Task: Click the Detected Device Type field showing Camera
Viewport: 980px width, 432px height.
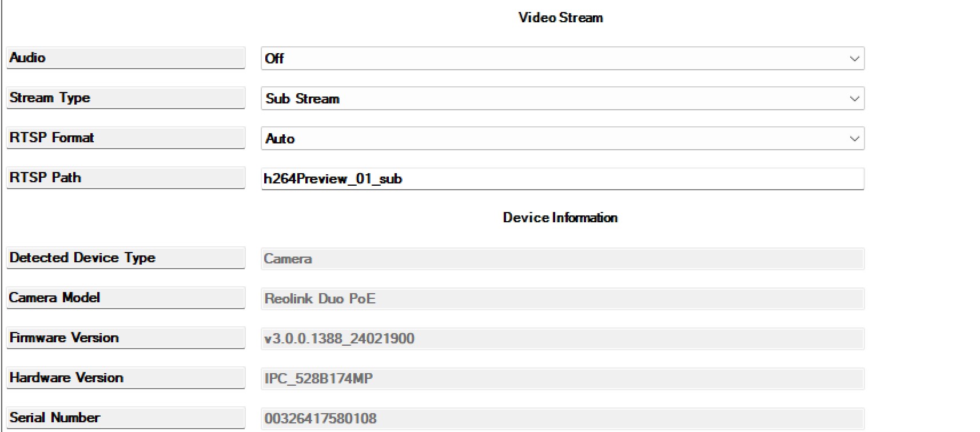Action: [x=562, y=259]
